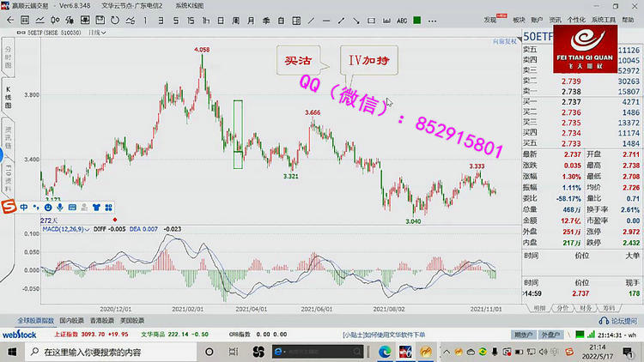Open Microsoft Edge from the taskbar
Image resolution: width=644 pixels, height=362 pixels.
pyautogui.click(x=384, y=352)
